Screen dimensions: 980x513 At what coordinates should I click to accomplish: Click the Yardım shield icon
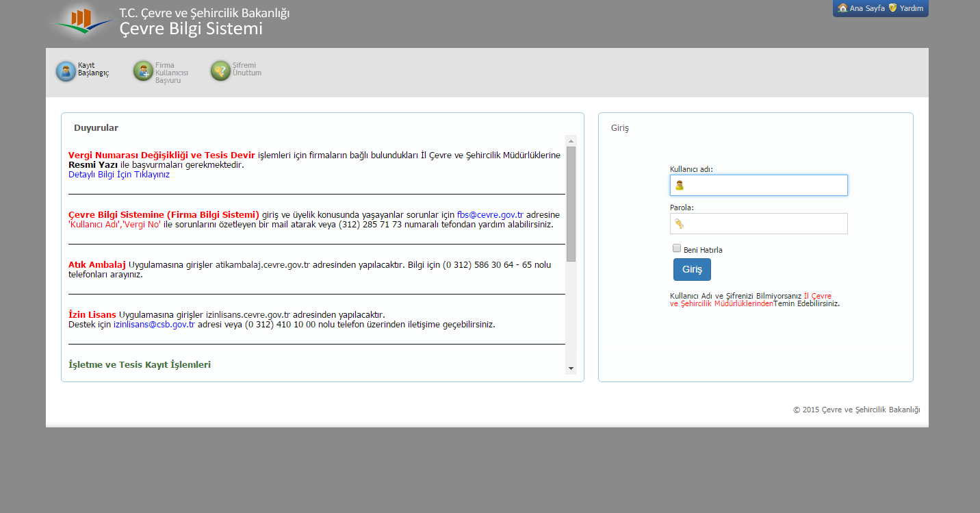click(x=892, y=8)
